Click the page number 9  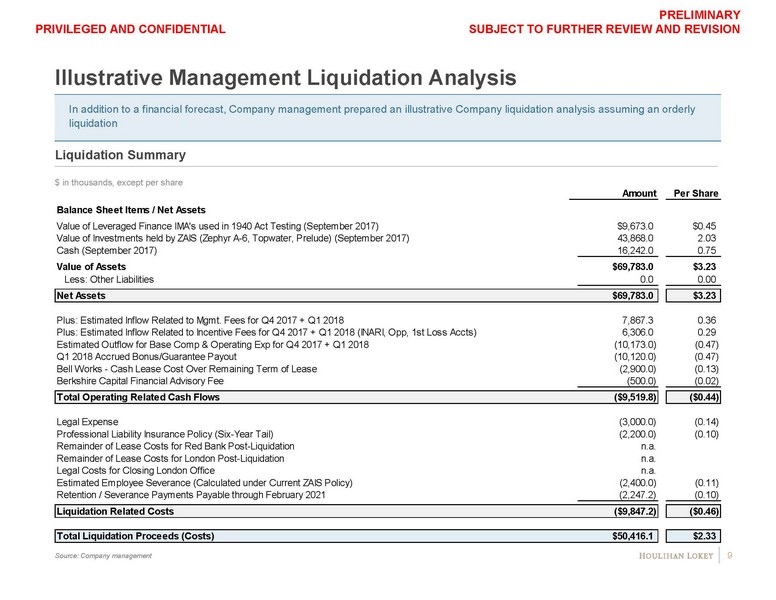[x=731, y=556]
